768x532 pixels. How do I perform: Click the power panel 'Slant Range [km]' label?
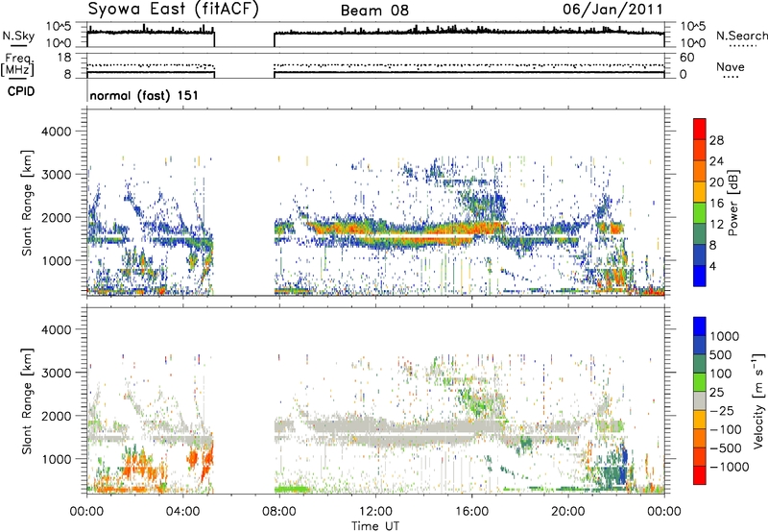click(x=27, y=203)
